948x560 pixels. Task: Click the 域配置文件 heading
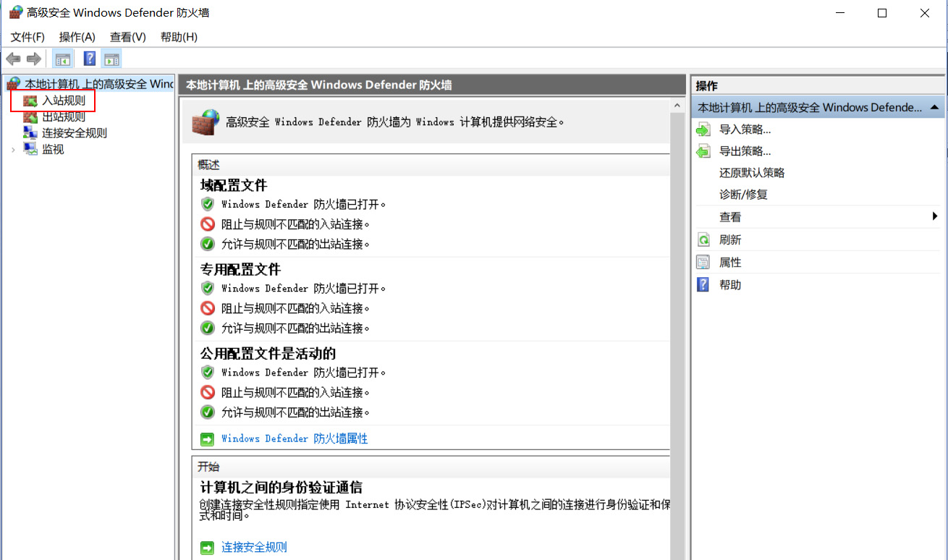234,185
